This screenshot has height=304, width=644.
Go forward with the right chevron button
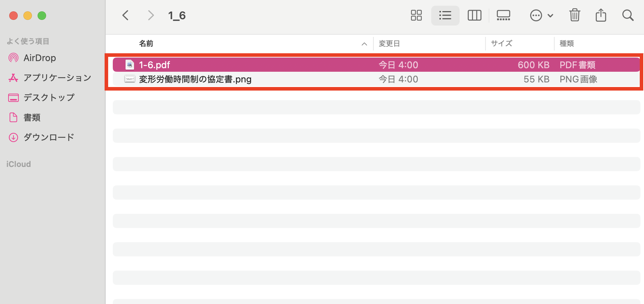click(x=151, y=15)
